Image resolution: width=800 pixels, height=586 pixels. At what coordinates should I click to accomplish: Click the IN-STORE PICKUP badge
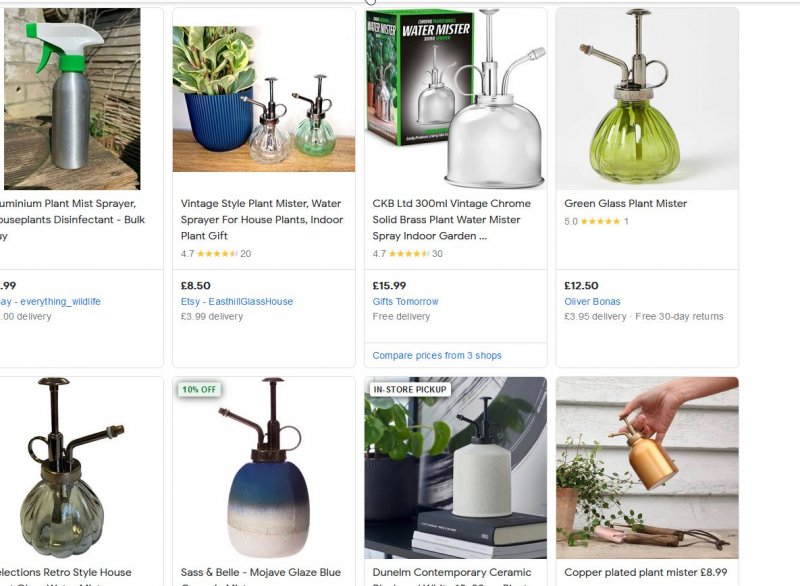[410, 390]
